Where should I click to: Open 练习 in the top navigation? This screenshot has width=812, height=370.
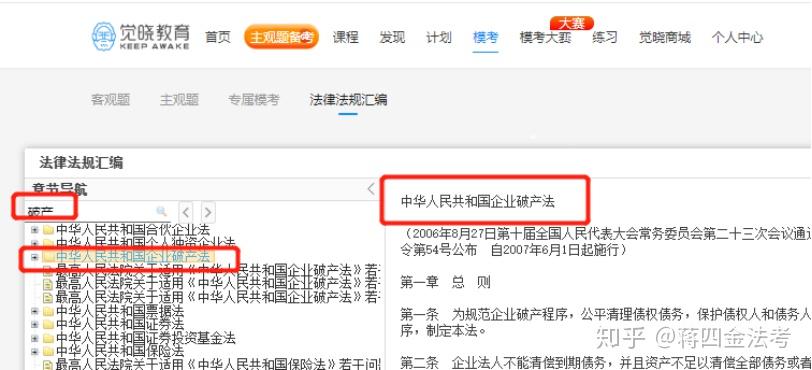605,37
